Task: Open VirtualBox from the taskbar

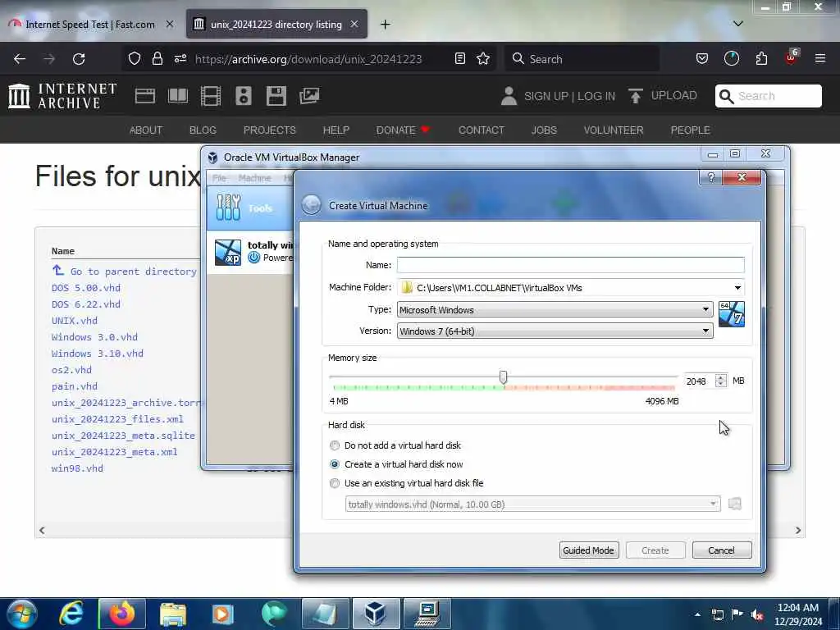Action: point(376,614)
